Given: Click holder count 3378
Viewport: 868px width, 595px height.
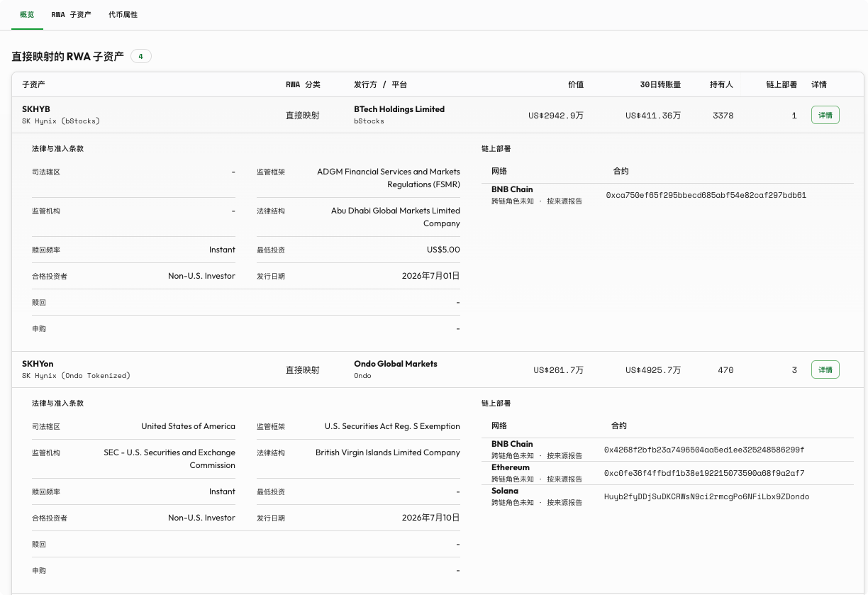Looking at the screenshot, I should pyautogui.click(x=723, y=116).
